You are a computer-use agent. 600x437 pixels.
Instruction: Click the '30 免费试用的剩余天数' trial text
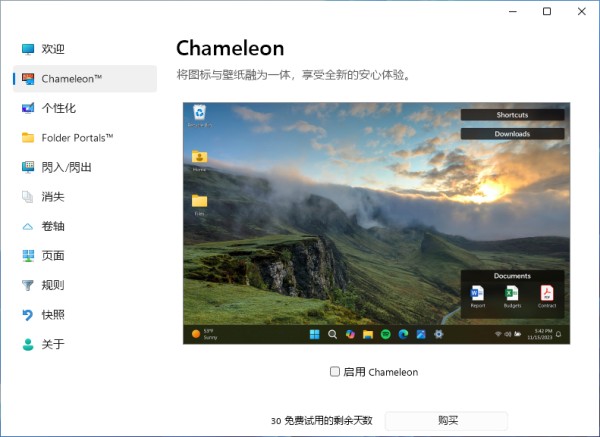[x=322, y=421]
